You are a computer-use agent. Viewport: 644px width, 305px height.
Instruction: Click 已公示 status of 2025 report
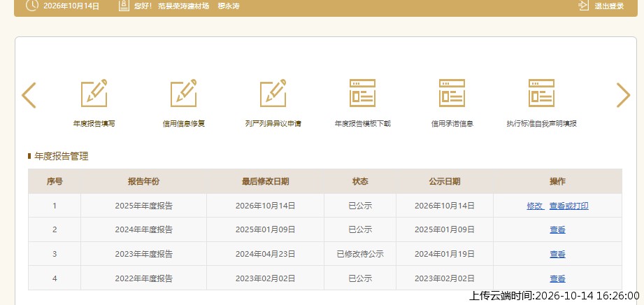tap(360, 206)
